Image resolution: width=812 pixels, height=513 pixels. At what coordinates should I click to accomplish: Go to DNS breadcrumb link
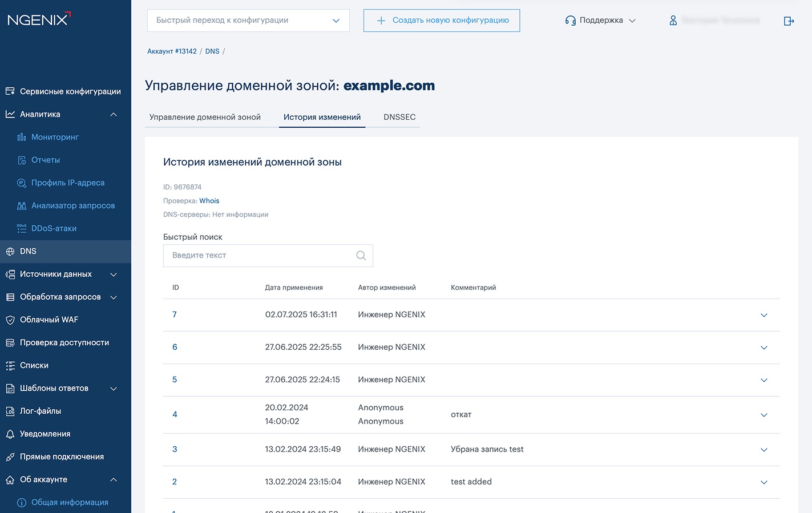(212, 51)
